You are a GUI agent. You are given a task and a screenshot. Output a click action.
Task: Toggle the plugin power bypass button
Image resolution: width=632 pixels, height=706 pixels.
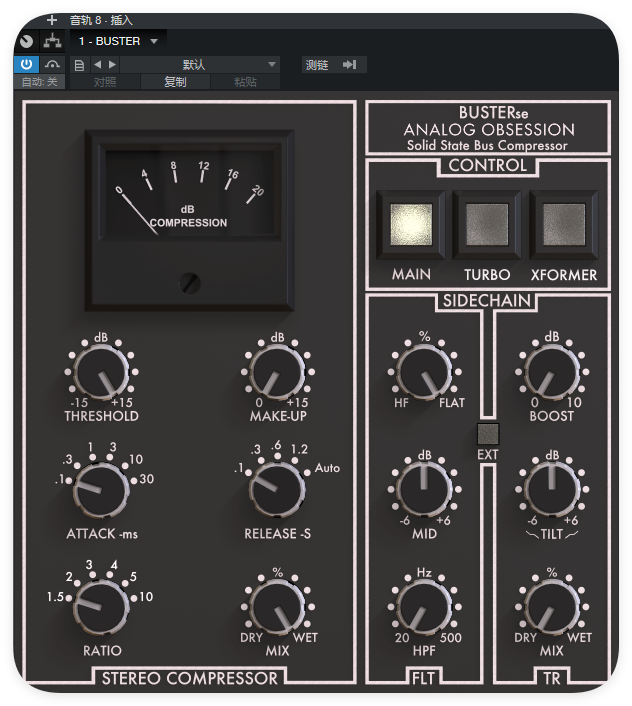point(27,65)
